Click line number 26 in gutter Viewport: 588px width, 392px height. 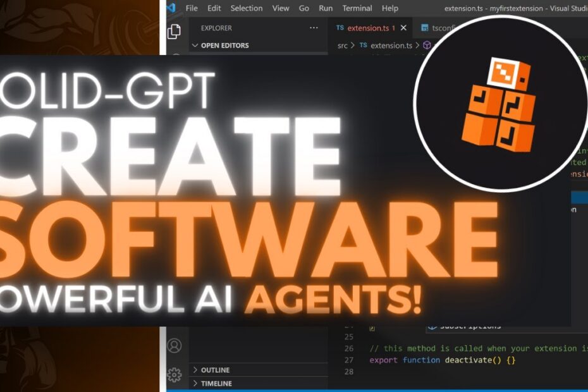coord(349,348)
